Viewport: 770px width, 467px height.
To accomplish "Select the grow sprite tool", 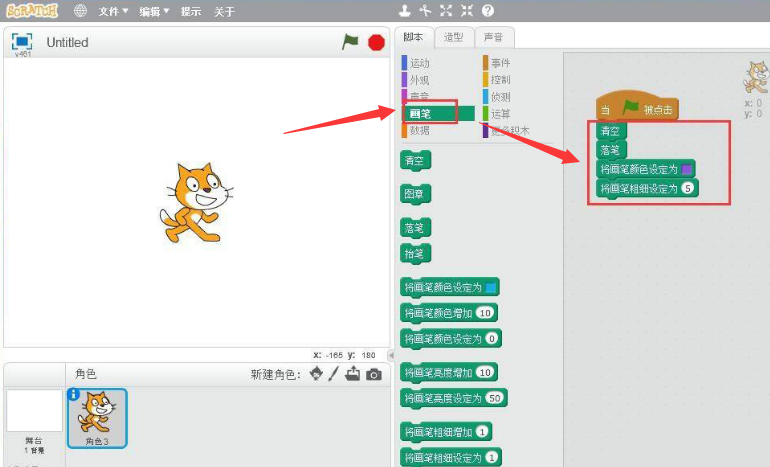I will pyautogui.click(x=446, y=10).
